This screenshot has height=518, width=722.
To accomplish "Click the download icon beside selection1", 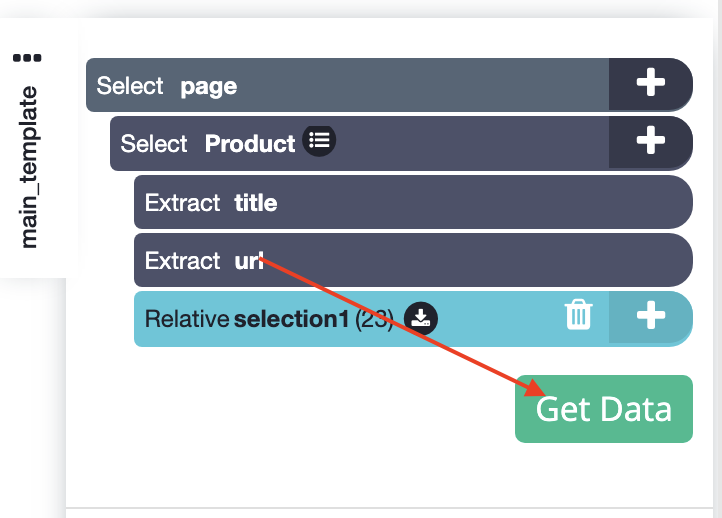I will [x=420, y=318].
